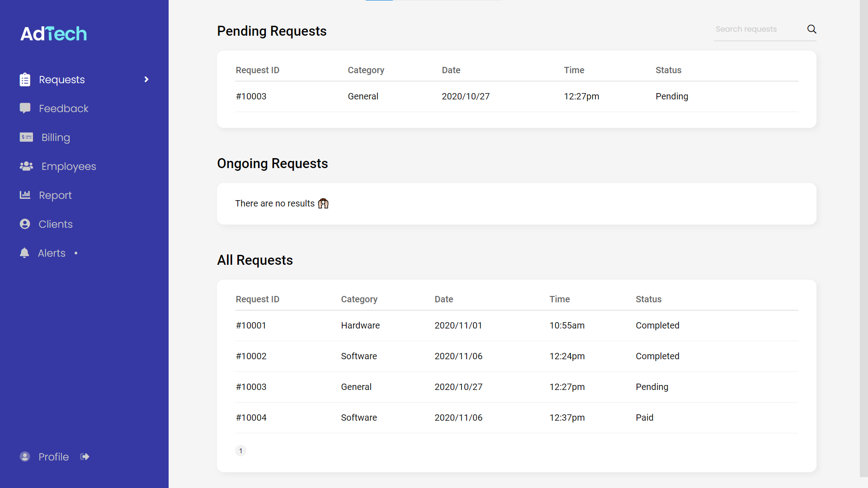Open request #10004 Paid row
Viewport: 868px width, 488px height.
516,418
